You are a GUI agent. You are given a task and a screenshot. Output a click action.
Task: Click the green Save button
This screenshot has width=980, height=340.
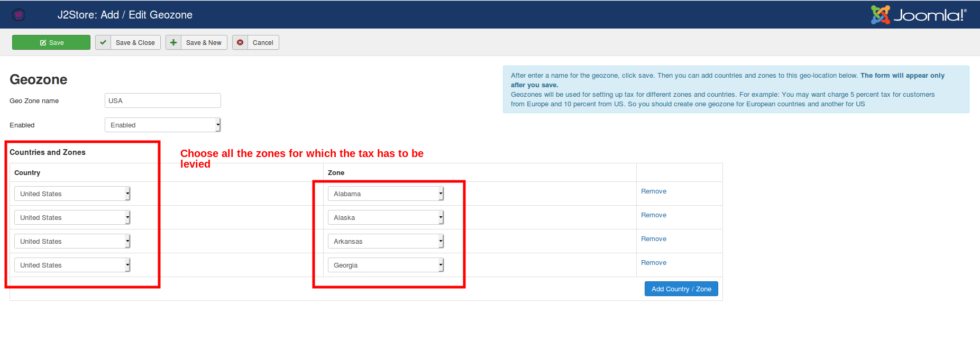pos(51,42)
